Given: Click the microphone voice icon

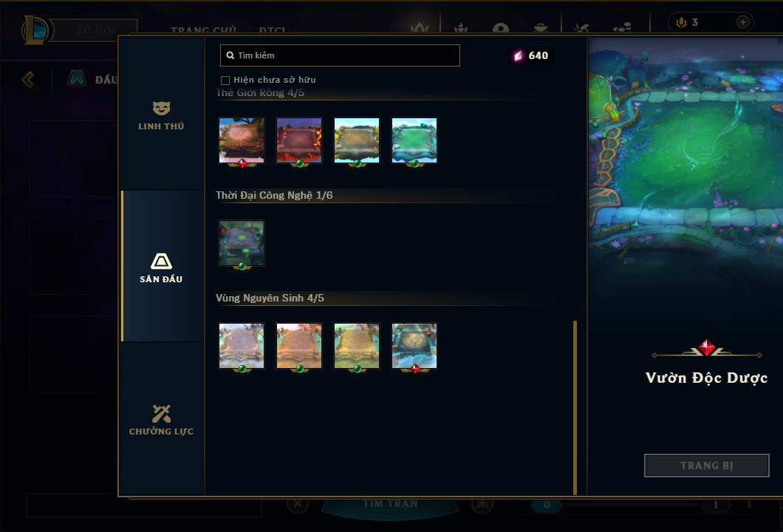Looking at the screenshot, I should pyautogui.click(x=681, y=22).
